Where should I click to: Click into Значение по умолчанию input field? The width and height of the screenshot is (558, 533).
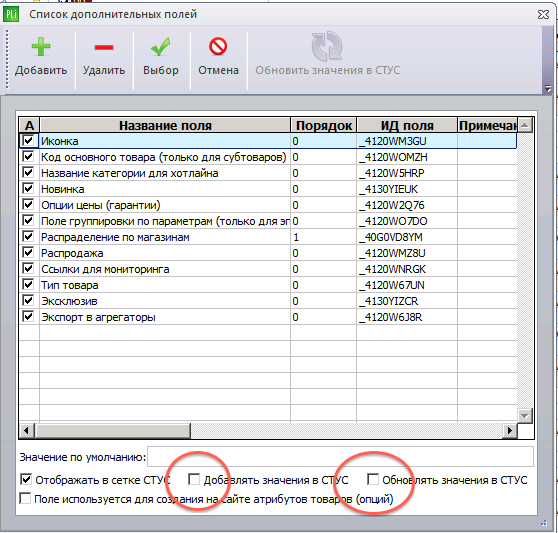click(340, 457)
